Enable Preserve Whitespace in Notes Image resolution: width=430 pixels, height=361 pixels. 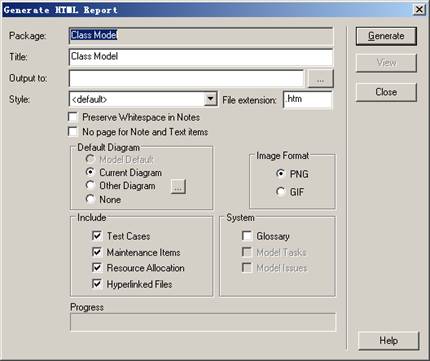click(x=73, y=117)
